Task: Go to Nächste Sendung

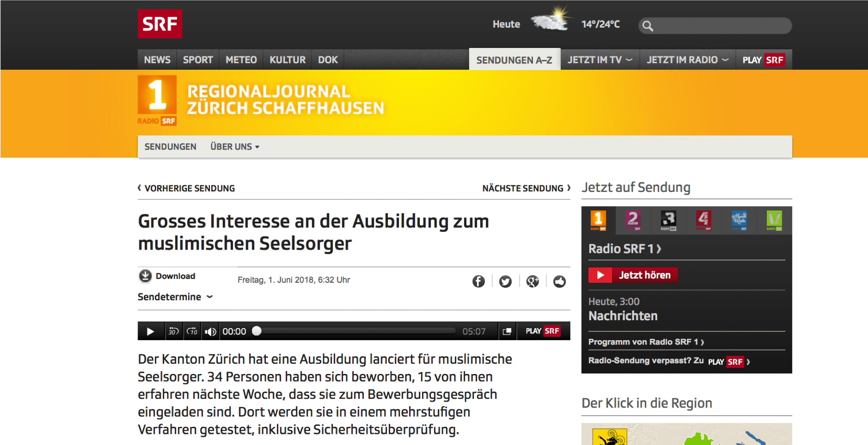Action: point(526,188)
